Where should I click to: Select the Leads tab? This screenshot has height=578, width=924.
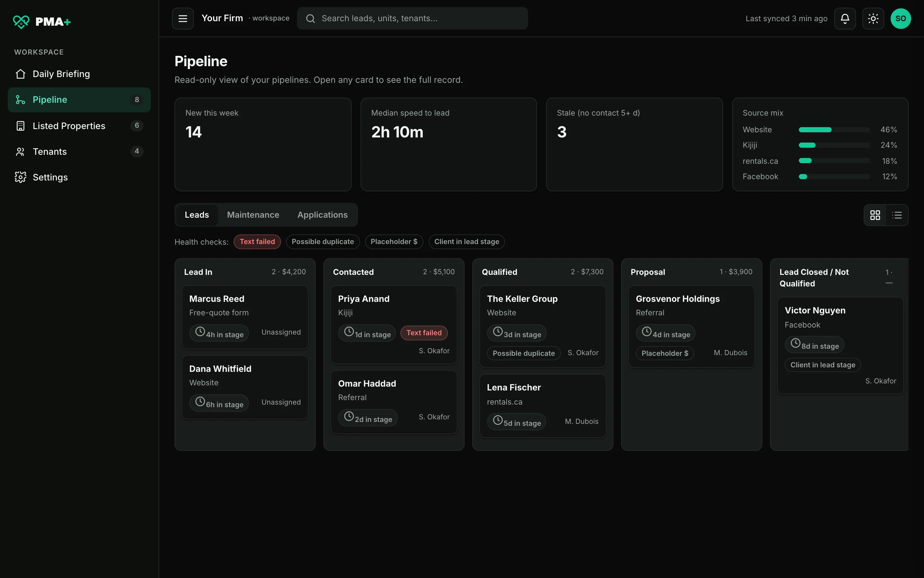[x=197, y=215]
